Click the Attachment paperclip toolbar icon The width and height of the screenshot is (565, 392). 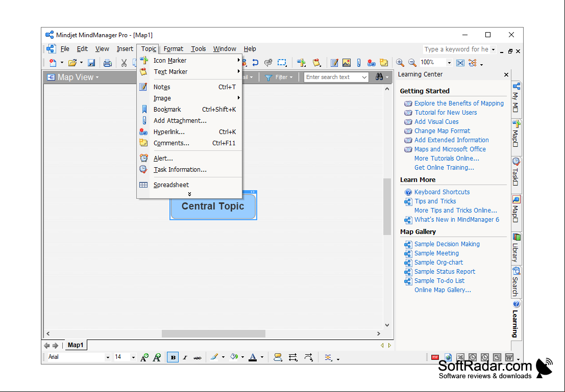tap(359, 63)
